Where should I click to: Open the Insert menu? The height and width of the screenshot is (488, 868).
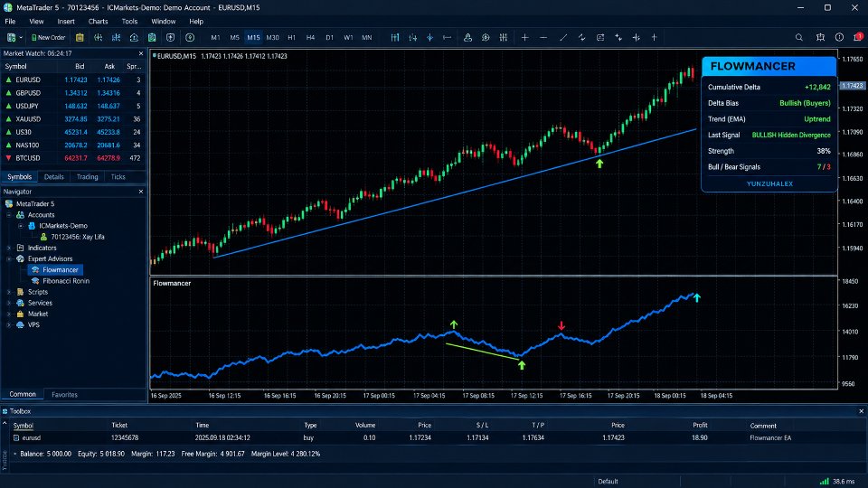66,22
